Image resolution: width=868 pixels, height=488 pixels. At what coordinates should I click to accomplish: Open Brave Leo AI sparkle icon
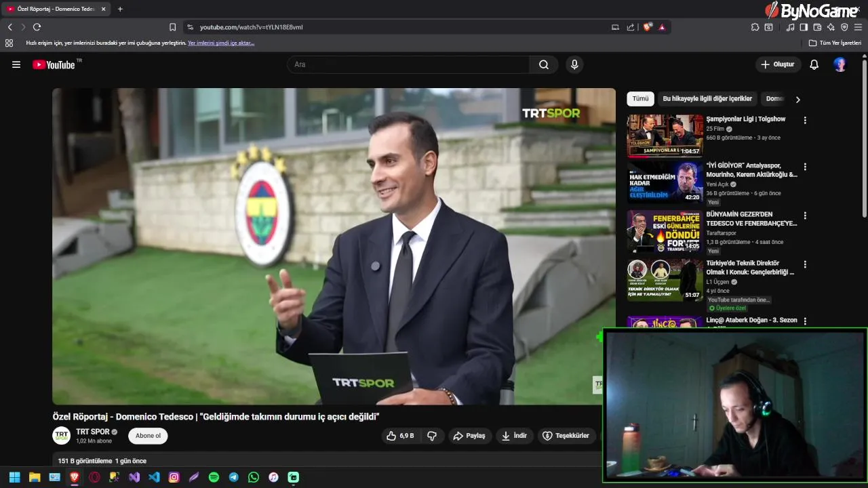pos(831,27)
